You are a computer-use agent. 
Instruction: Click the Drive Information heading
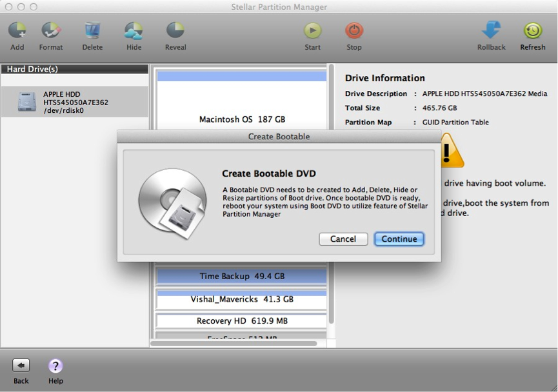pos(384,78)
